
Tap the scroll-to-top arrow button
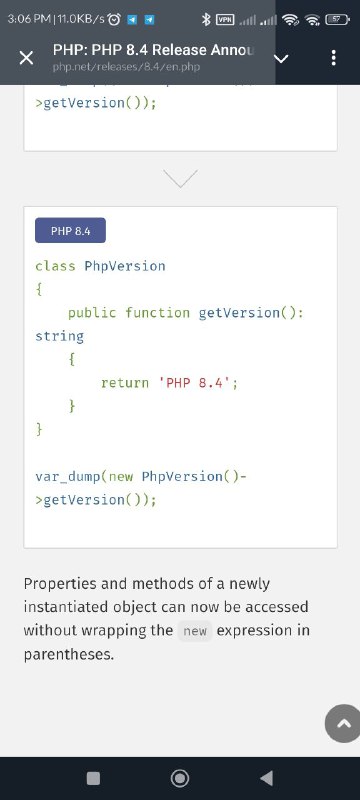(x=345, y=723)
